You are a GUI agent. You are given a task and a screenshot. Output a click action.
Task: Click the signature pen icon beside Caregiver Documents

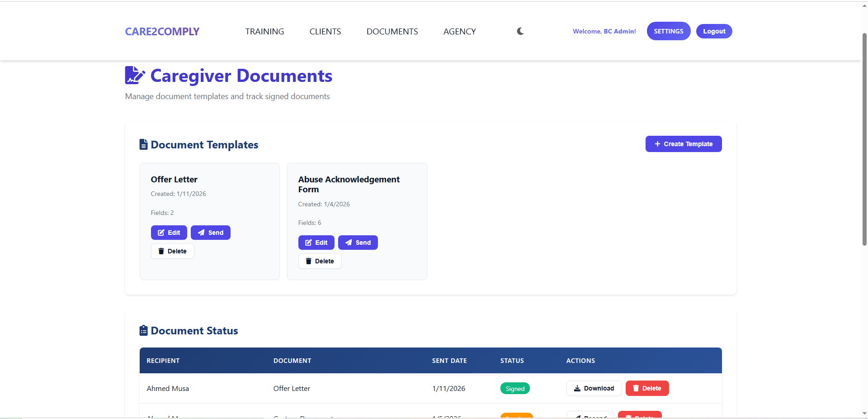pyautogui.click(x=134, y=75)
